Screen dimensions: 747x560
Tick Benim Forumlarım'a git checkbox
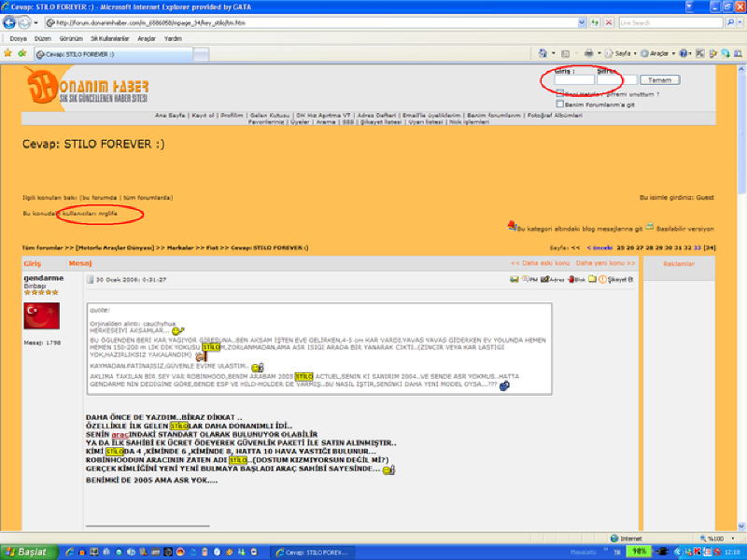(x=559, y=104)
